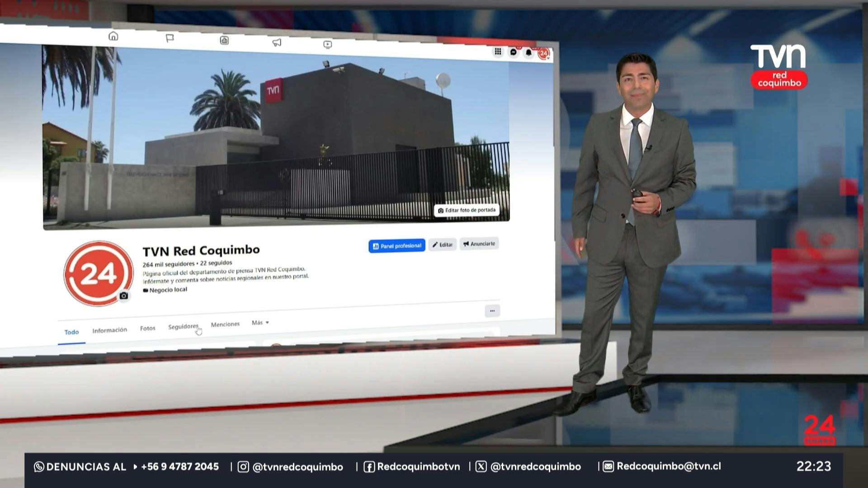
Task: Click the Facebook icon in the ticker
Action: point(369,467)
